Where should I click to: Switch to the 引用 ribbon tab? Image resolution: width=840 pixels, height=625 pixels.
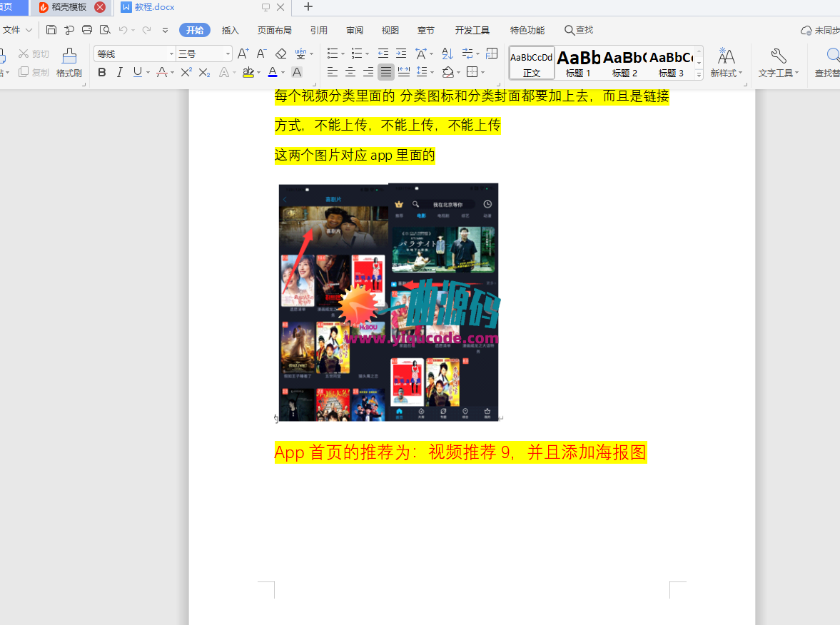click(x=319, y=30)
